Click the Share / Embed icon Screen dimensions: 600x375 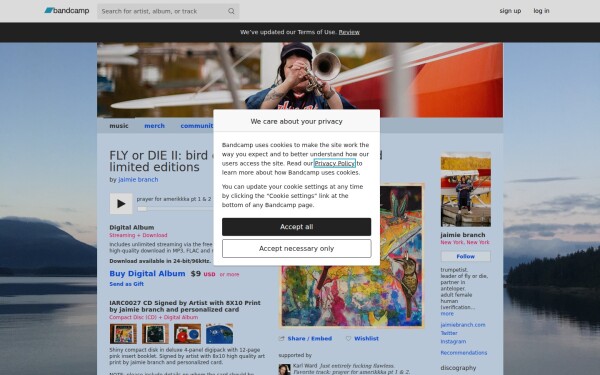[x=282, y=339]
